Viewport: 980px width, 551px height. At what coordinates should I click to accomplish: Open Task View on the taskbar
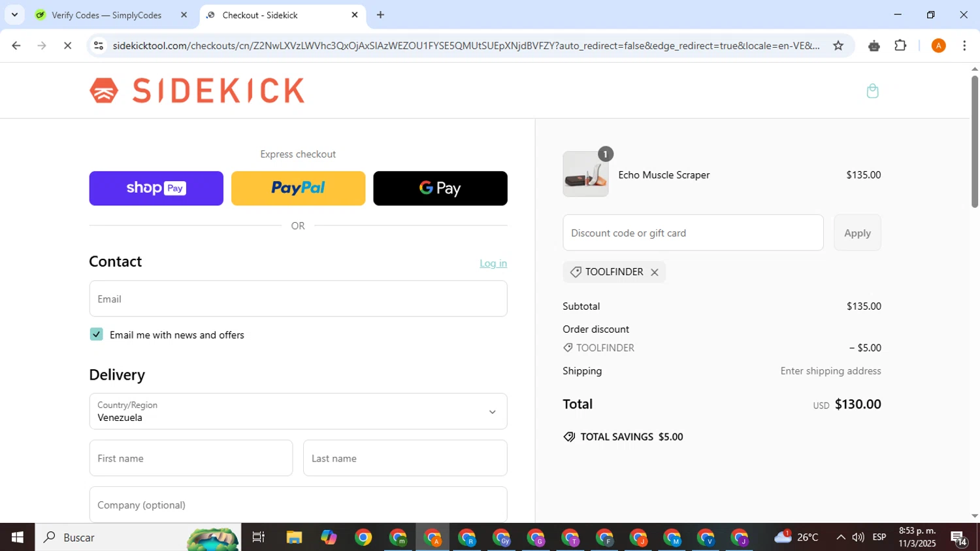click(x=259, y=537)
